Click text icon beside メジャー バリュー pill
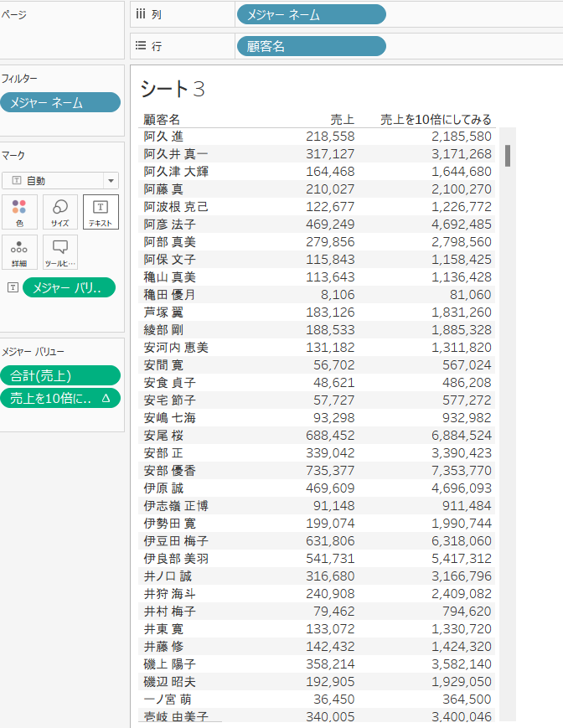The height and width of the screenshot is (728, 563). click(13, 287)
